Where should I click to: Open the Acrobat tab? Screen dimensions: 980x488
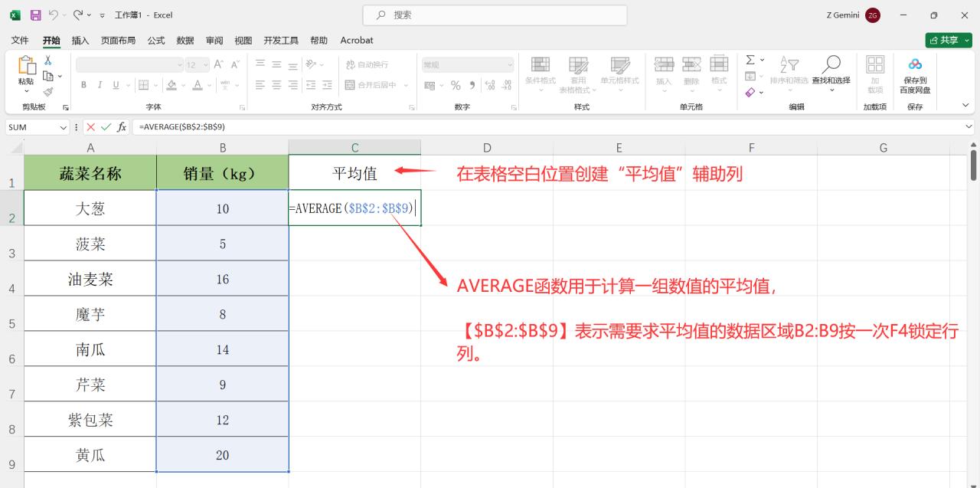click(357, 40)
